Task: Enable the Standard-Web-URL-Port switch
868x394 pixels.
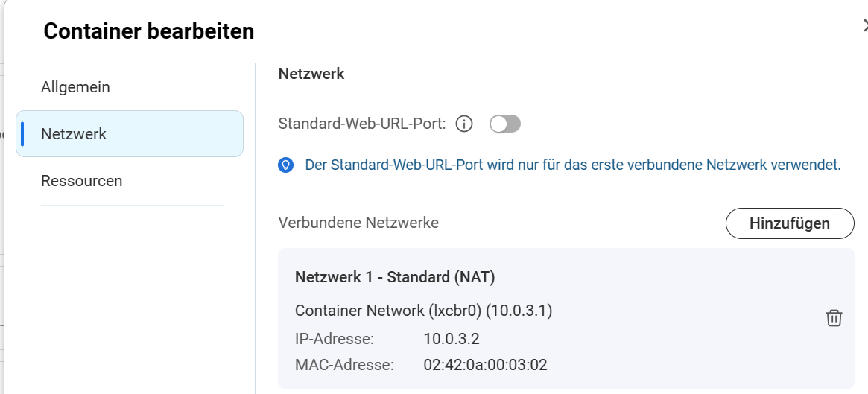Action: click(x=505, y=124)
